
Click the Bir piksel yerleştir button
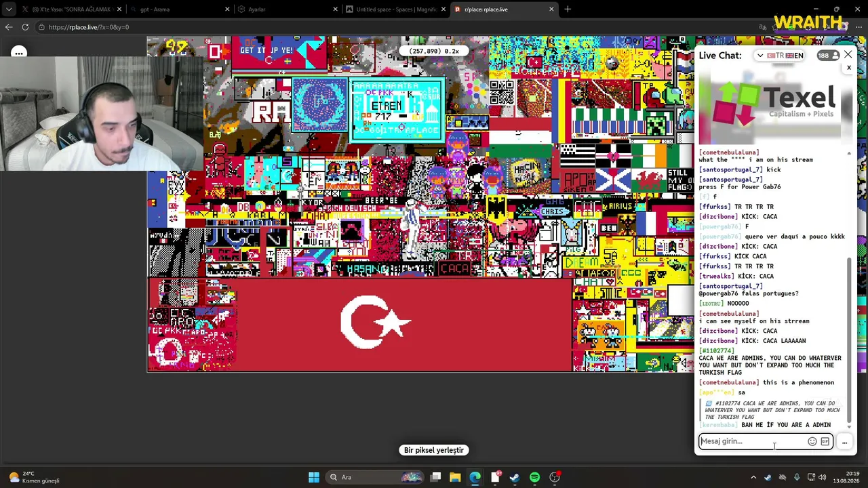tap(434, 450)
